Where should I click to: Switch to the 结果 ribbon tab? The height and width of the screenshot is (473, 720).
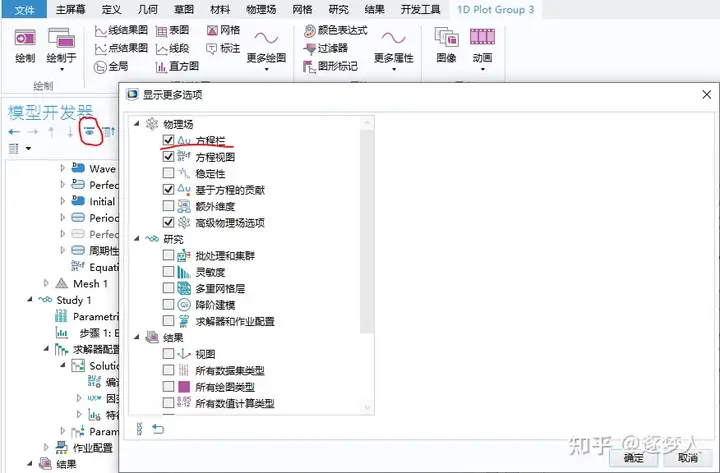tap(374, 10)
